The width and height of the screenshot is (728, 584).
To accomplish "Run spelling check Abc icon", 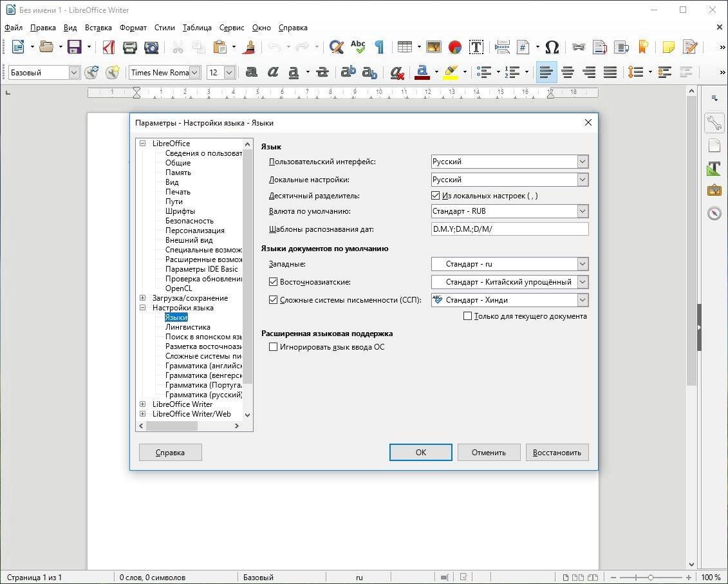I will [x=358, y=47].
